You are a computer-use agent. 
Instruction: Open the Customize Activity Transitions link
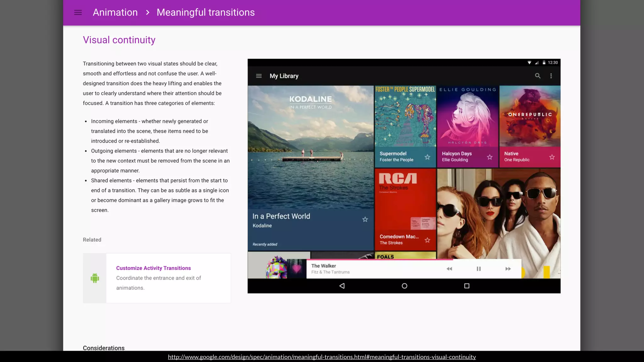pos(153,268)
